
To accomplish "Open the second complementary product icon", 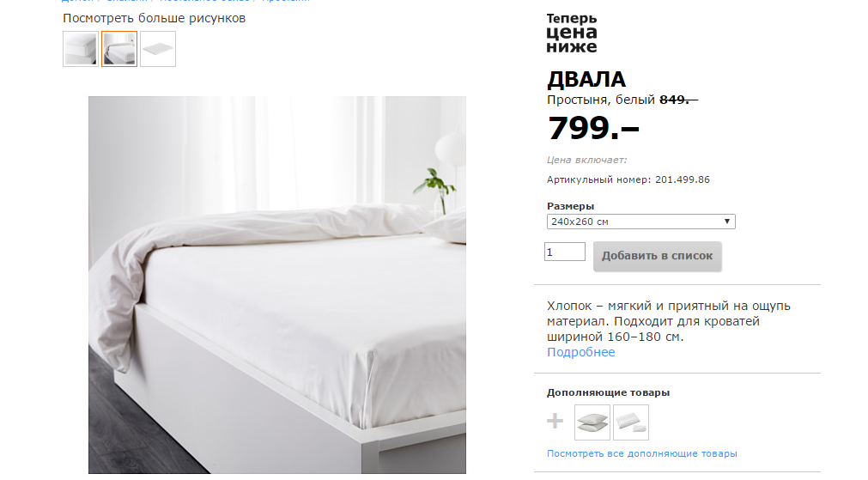I will (x=631, y=422).
